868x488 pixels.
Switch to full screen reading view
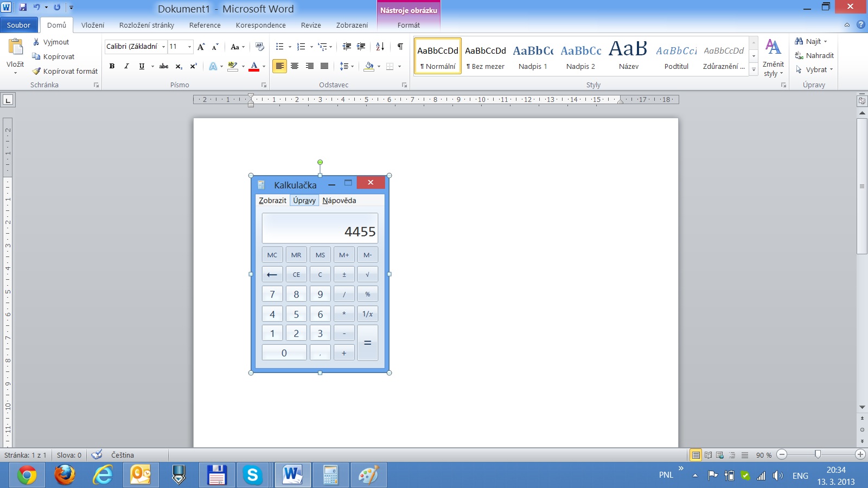click(708, 455)
